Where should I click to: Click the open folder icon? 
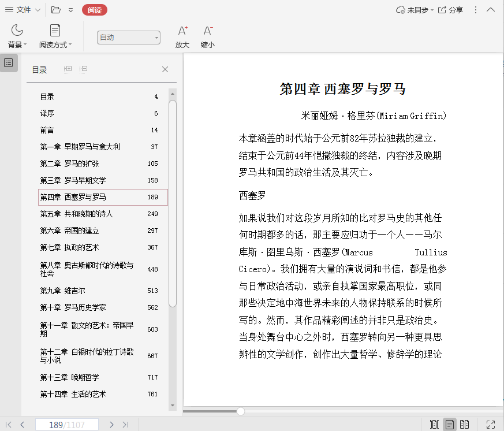click(x=56, y=10)
